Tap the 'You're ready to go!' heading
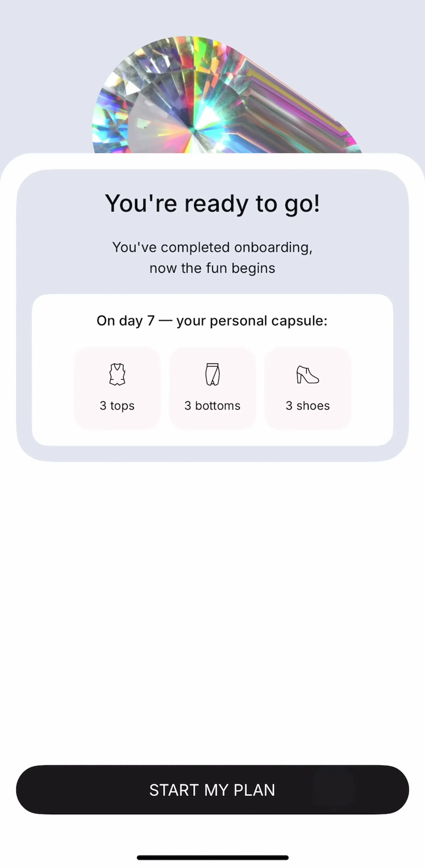Image resolution: width=425 pixels, height=868 pixels. point(212,204)
